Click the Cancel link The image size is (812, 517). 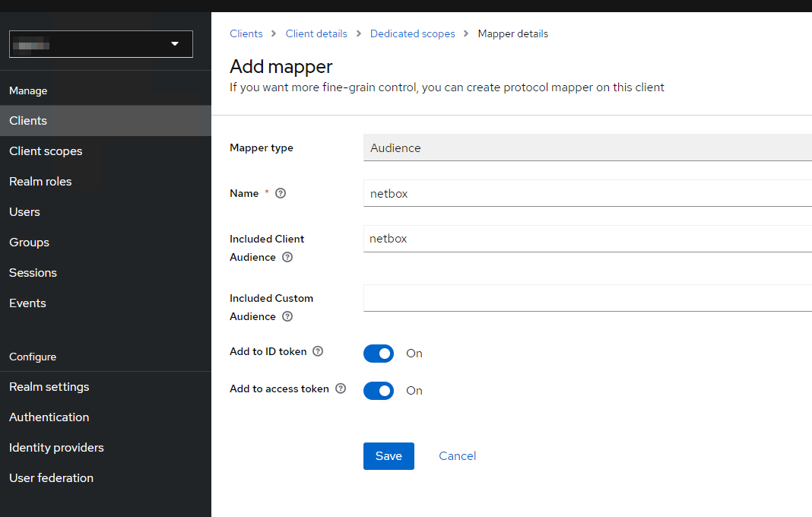pyautogui.click(x=457, y=456)
